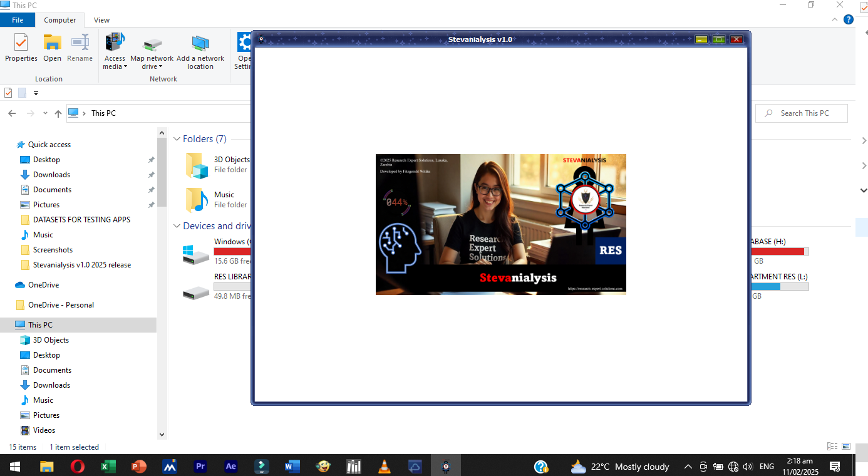Click the Search This PC box
The width and height of the screenshot is (868, 476).
pos(802,113)
